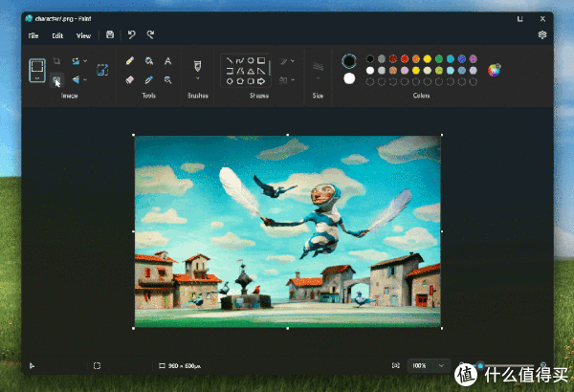Screen dimensions: 574x392
Task: Click the Undo arrow
Action: coord(131,34)
